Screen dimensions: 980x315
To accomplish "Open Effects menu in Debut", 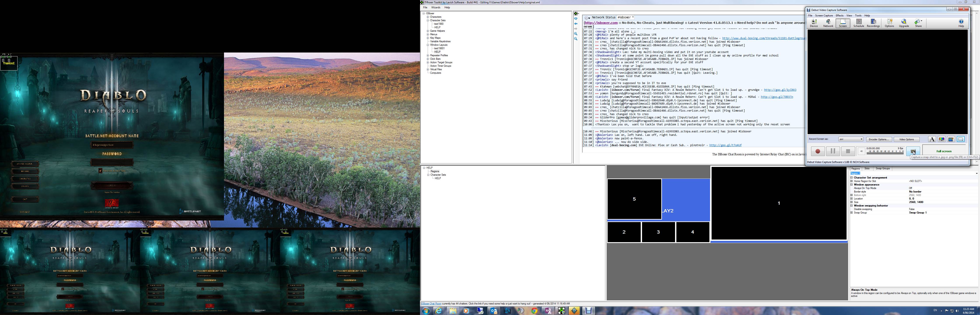I will pyautogui.click(x=840, y=16).
